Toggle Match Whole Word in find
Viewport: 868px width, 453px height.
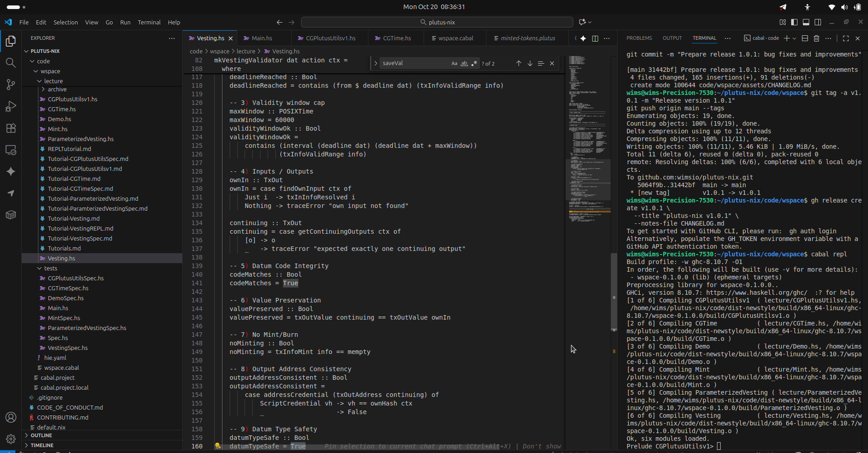pos(464,64)
